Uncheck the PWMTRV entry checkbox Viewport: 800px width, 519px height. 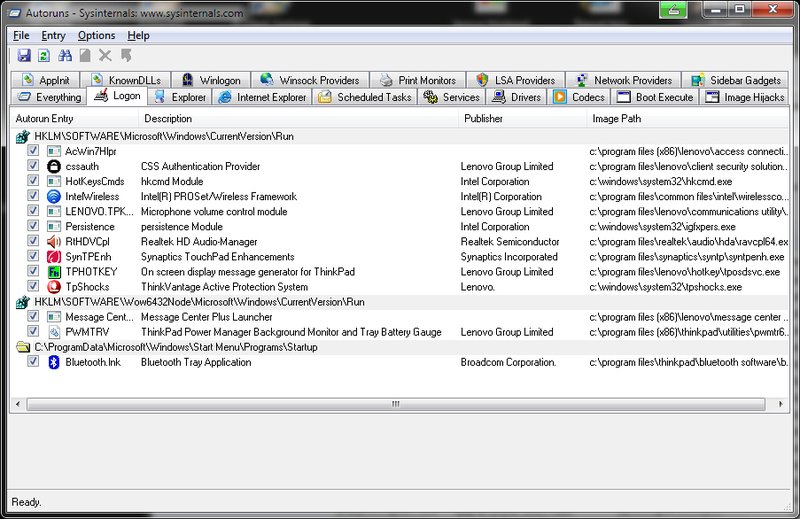pyautogui.click(x=33, y=331)
